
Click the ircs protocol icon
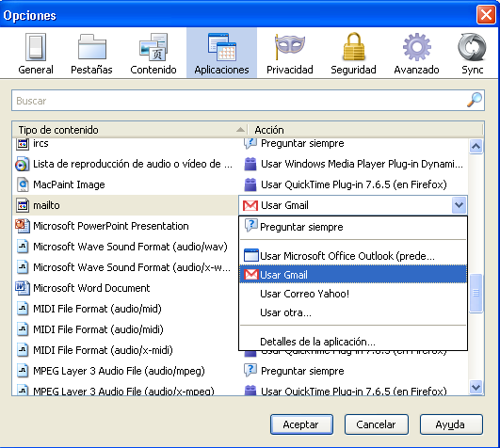[23, 144]
